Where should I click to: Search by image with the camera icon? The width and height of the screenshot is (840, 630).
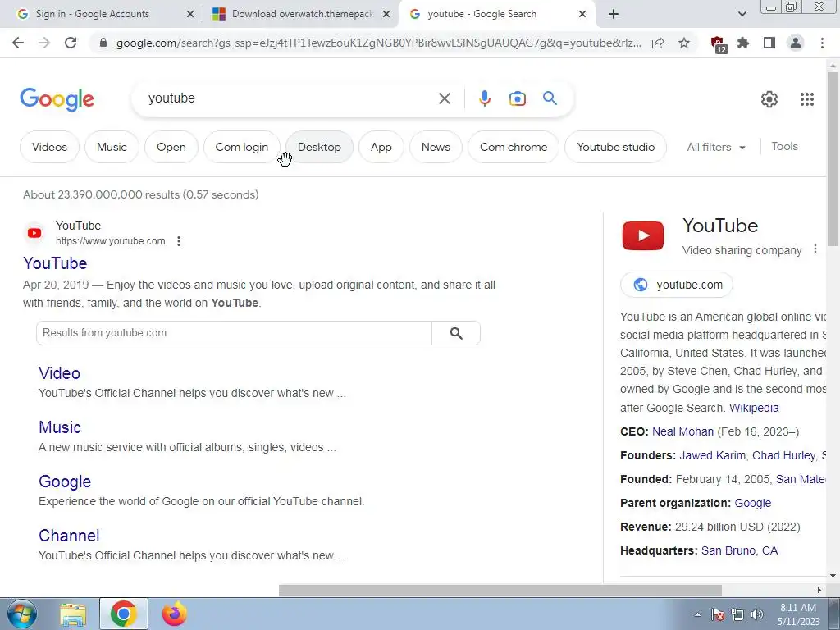517,98
